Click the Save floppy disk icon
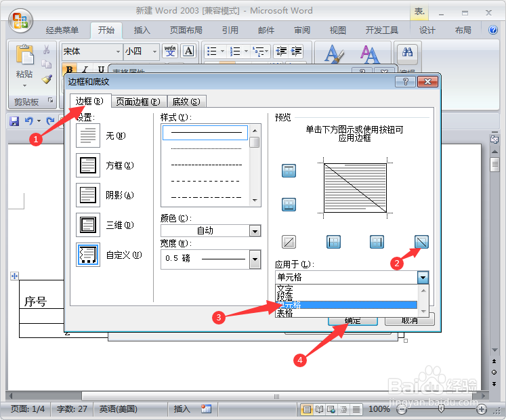Image resolution: width=506 pixels, height=420 pixels. coord(14,121)
